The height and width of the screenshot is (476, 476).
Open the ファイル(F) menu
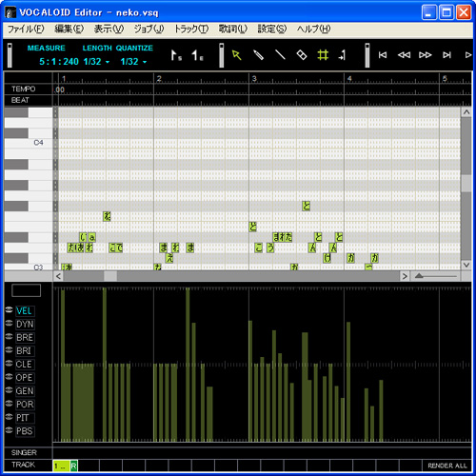coord(26,30)
